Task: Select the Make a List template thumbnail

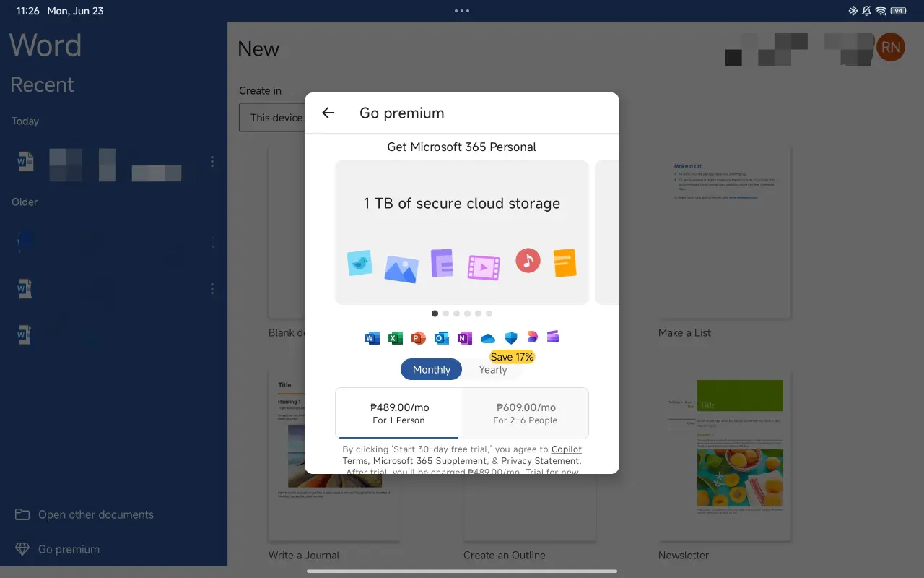Action: 725,232
